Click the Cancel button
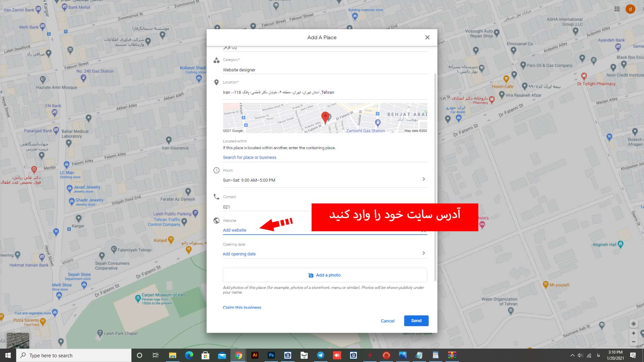This screenshot has height=362, width=644. tap(388, 321)
